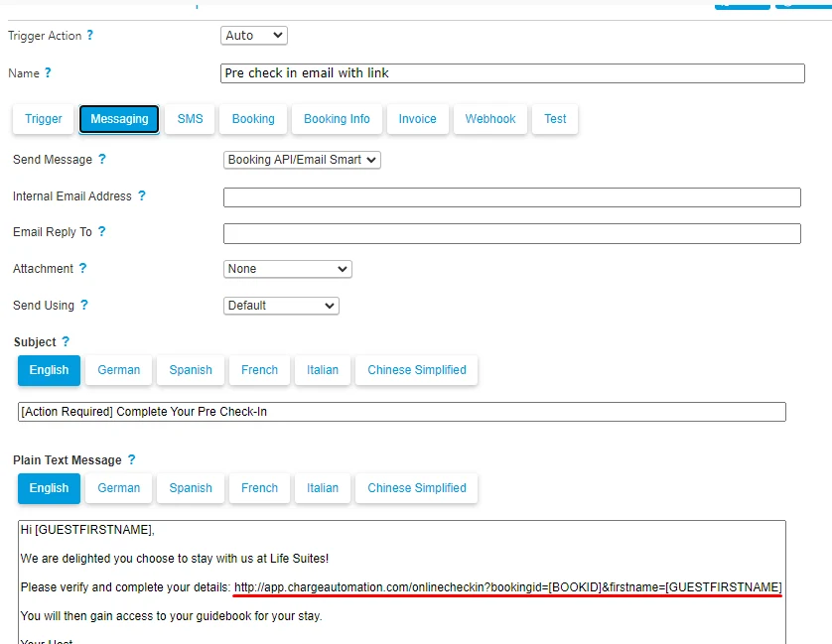Select Italian under Subject
This screenshot has width=832, height=644.
click(322, 370)
